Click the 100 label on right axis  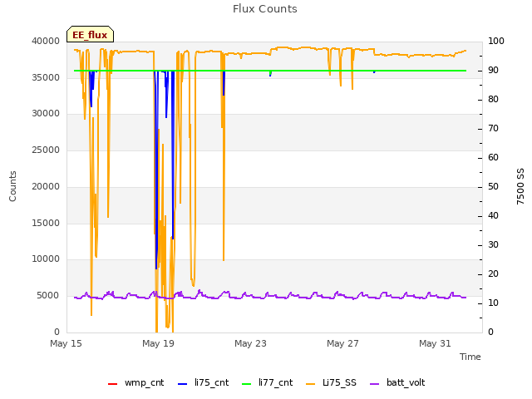(496, 41)
